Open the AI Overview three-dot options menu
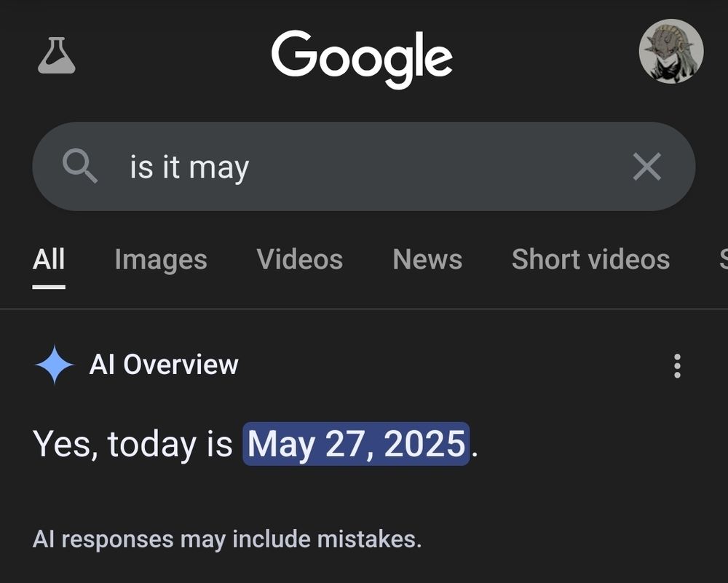 [677, 366]
